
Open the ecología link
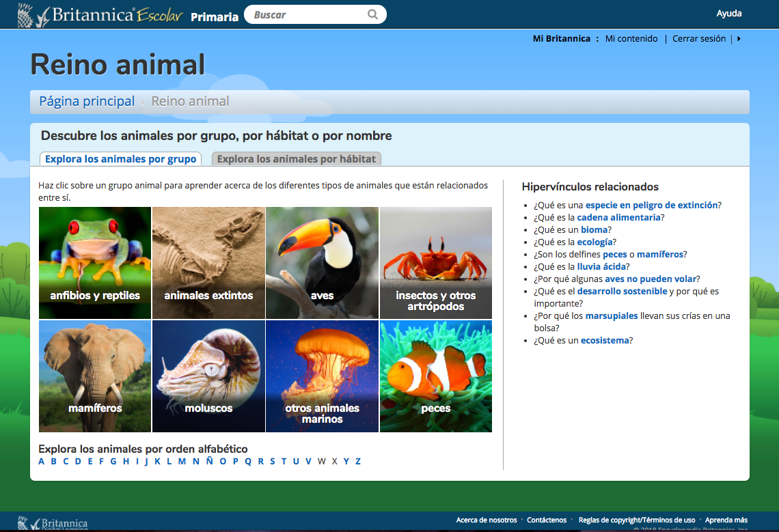pyautogui.click(x=594, y=242)
